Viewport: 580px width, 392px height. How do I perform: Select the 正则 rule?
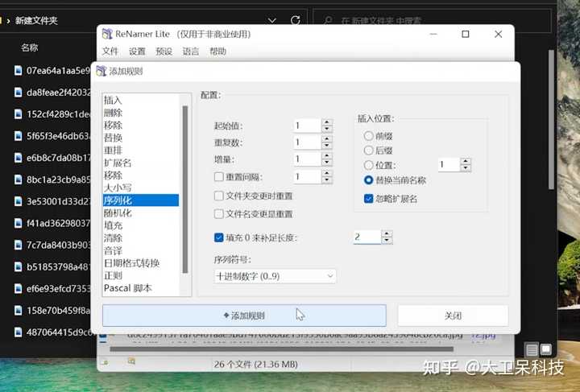(141, 275)
